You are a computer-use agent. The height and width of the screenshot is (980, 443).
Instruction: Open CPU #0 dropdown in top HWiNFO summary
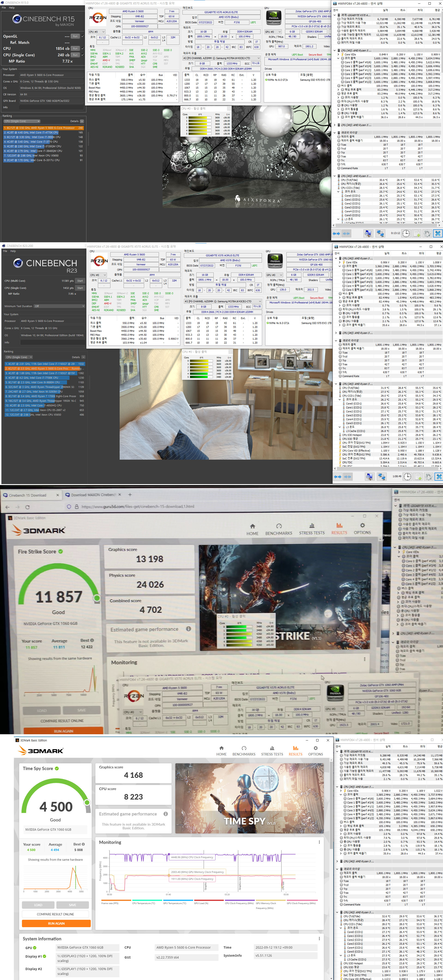click(x=97, y=32)
